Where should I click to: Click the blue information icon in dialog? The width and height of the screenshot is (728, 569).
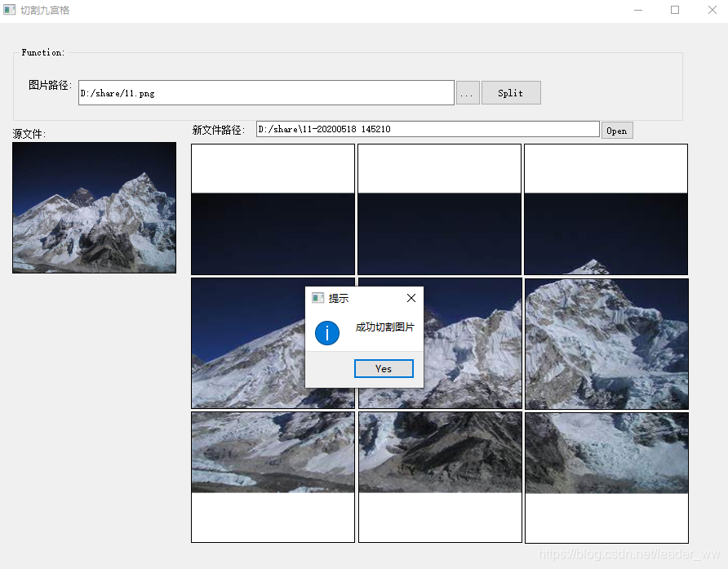[327, 333]
